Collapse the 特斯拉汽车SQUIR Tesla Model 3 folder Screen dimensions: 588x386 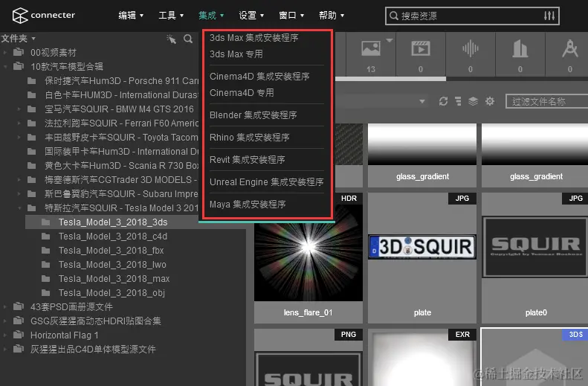[19, 208]
